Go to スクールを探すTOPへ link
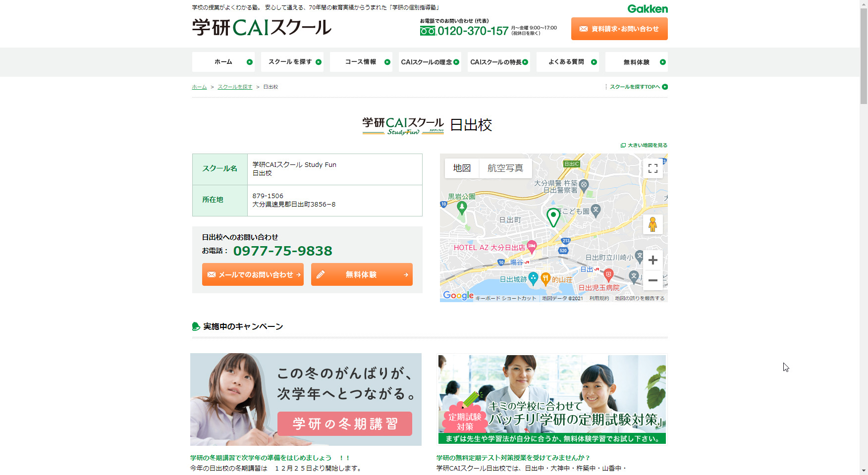868x475 pixels. pyautogui.click(x=639, y=87)
